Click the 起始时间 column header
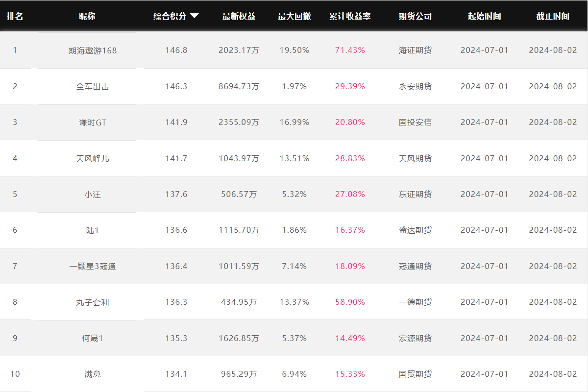The width and height of the screenshot is (588, 392). point(484,16)
